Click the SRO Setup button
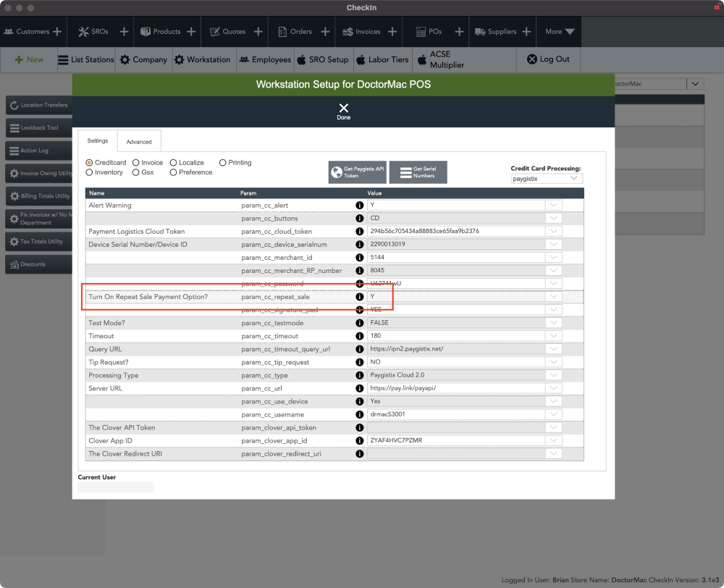This screenshot has width=724, height=588. (x=322, y=59)
